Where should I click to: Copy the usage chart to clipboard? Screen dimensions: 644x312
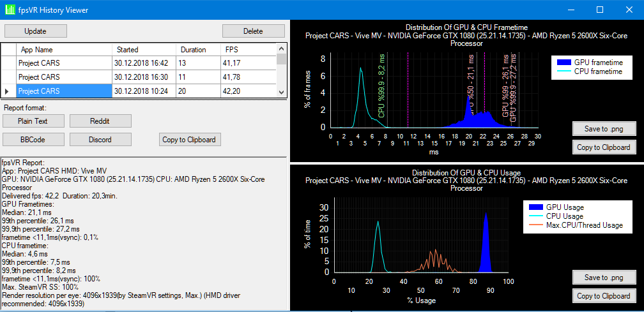coord(604,296)
